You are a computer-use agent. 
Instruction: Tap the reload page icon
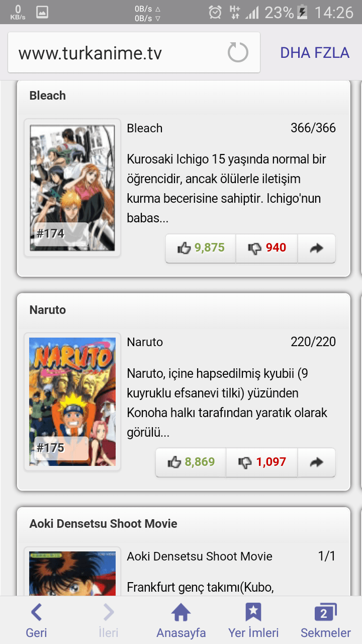point(238,52)
